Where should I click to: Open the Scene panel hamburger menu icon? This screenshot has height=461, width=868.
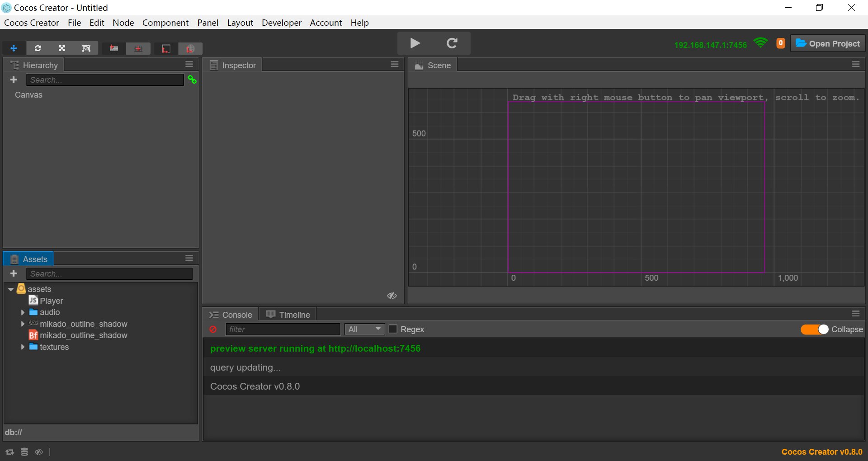coord(855,64)
